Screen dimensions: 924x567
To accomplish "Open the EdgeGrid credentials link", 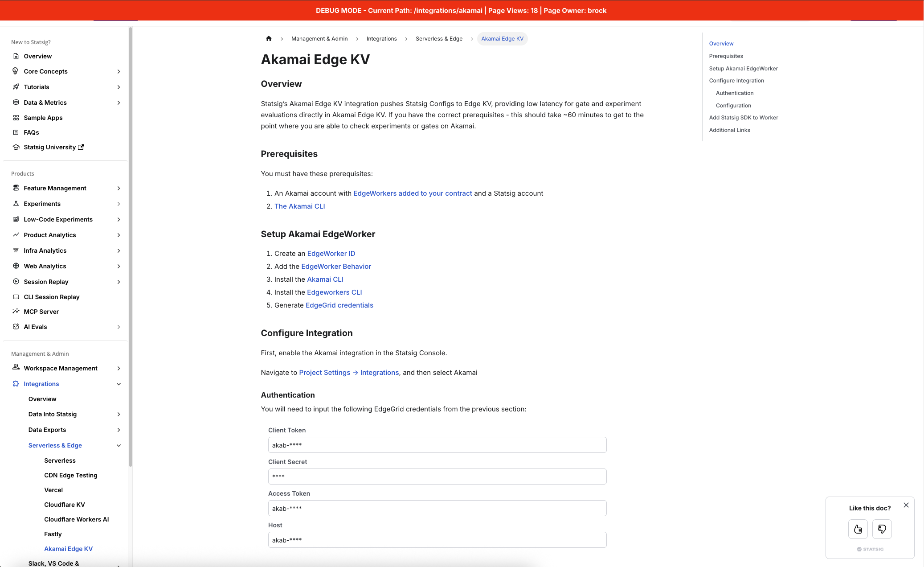I will pyautogui.click(x=339, y=305).
